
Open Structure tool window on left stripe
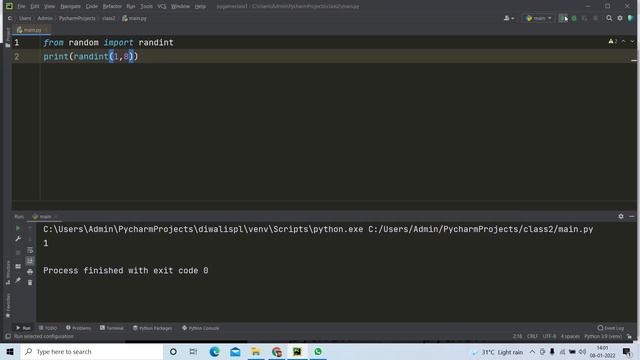[8, 272]
